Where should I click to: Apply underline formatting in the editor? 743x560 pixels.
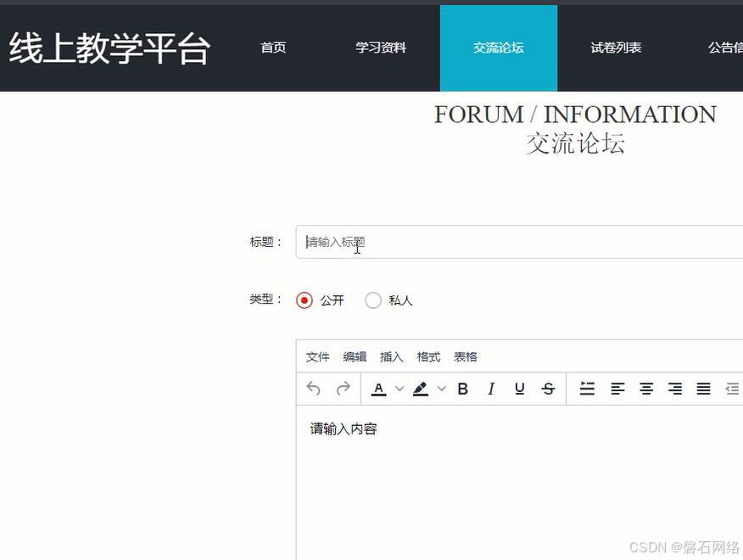pyautogui.click(x=518, y=389)
